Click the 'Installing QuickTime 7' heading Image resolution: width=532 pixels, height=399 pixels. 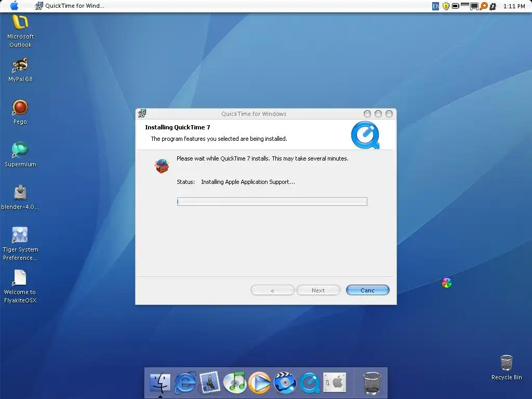[178, 127]
